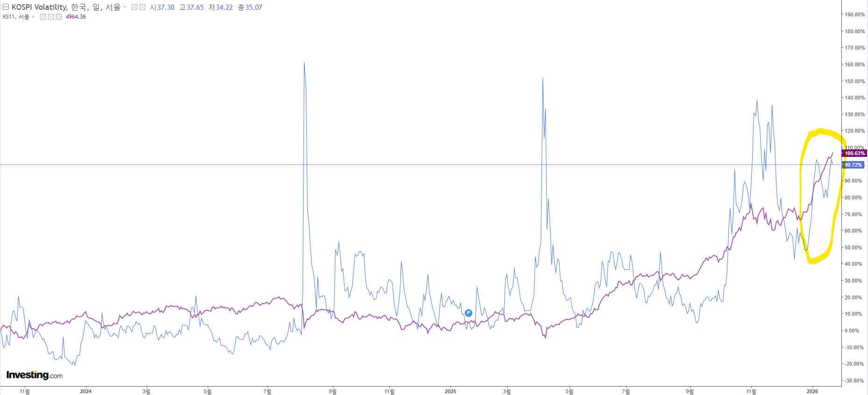Click the 0.00% level on price scale
The image size is (868, 395).
pyautogui.click(x=852, y=331)
